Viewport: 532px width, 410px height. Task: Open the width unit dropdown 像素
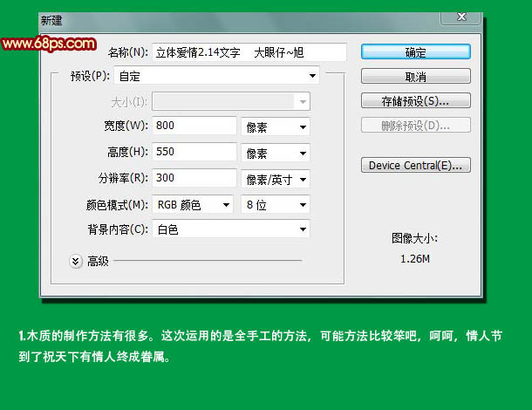276,127
